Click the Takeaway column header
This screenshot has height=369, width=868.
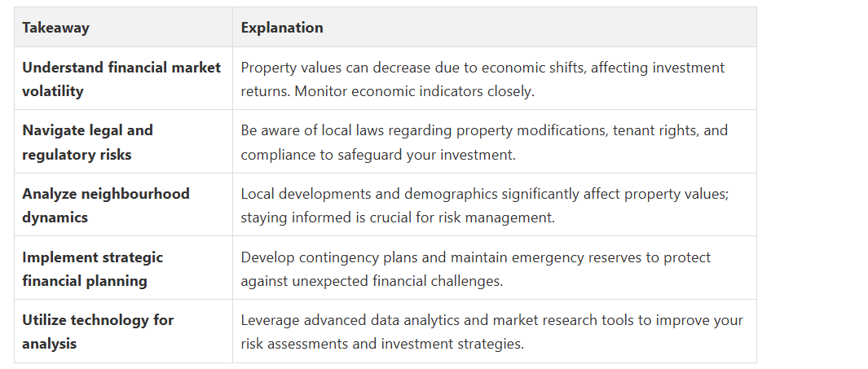tap(123, 27)
